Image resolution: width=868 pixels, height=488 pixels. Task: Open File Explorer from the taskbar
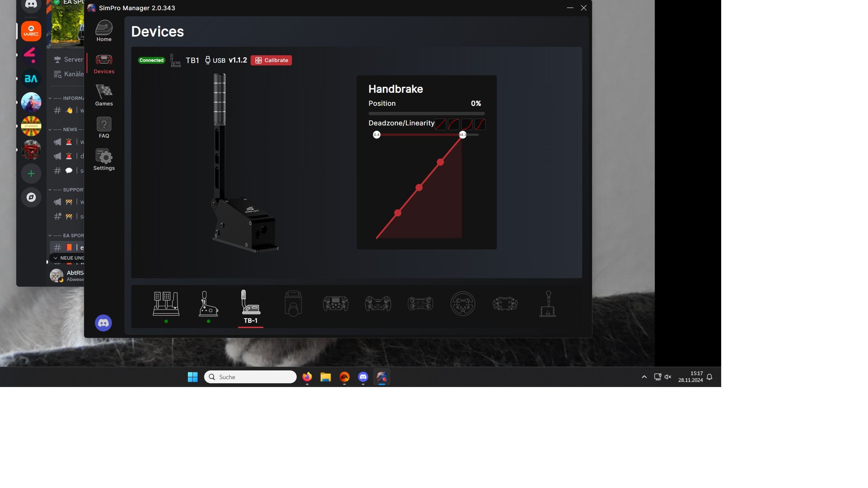325,377
